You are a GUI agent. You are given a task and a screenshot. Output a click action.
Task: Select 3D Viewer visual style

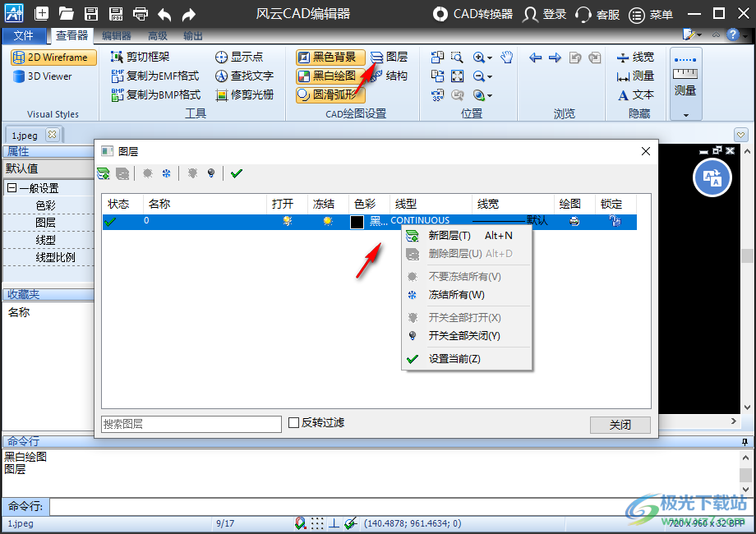click(x=43, y=76)
